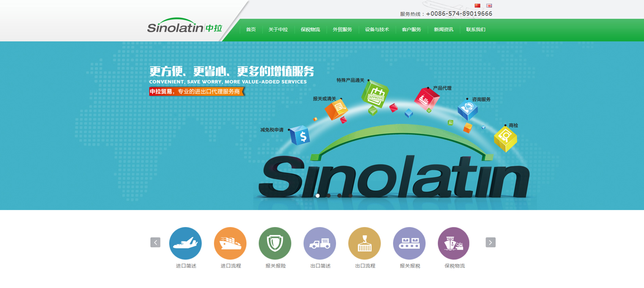Click the purple 保税物流 icon
Screen dimensions: 644x288
454,243
